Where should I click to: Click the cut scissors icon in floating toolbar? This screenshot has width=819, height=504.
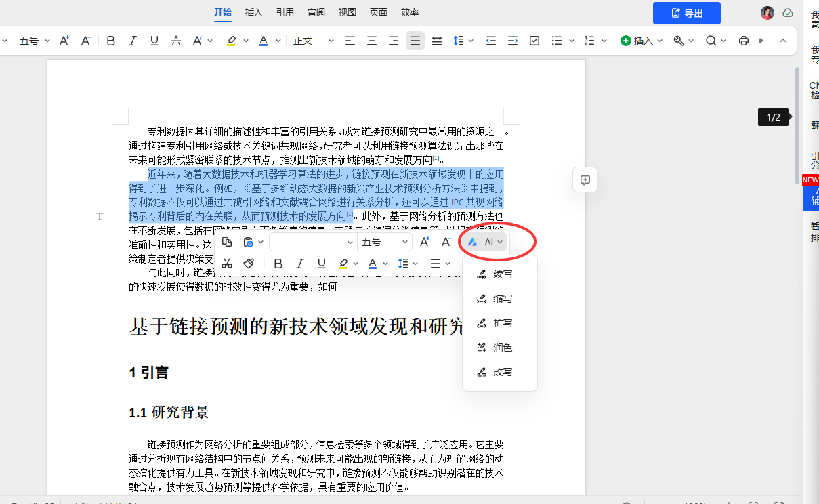point(227,264)
